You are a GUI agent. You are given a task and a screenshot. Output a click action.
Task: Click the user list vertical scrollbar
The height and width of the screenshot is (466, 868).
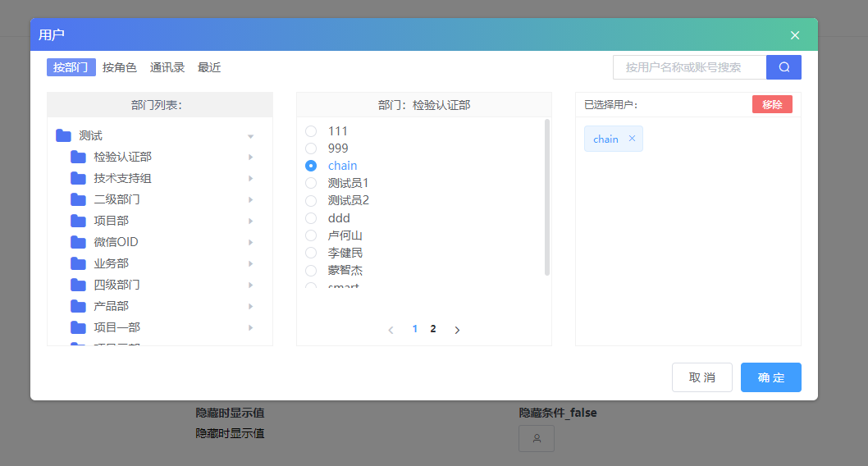[547, 197]
